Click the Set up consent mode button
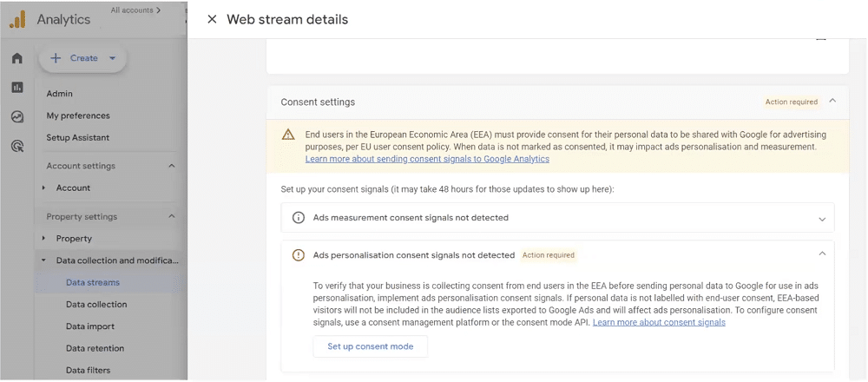 tap(371, 346)
